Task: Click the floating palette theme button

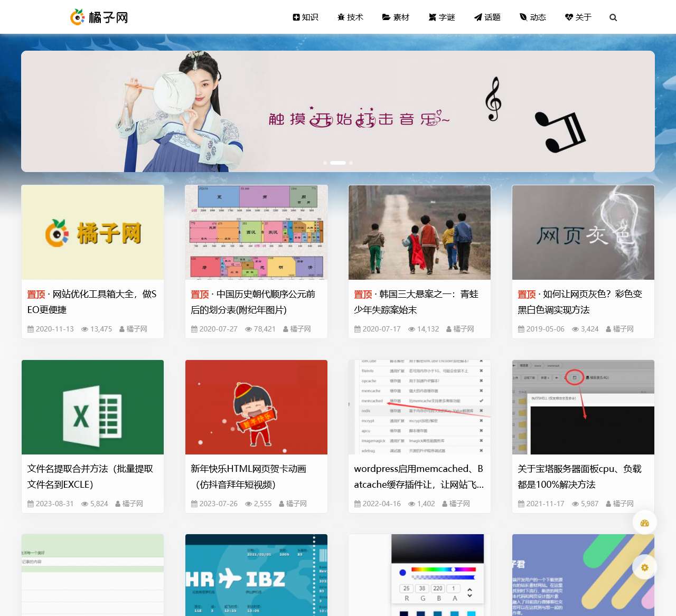Action: (x=644, y=523)
